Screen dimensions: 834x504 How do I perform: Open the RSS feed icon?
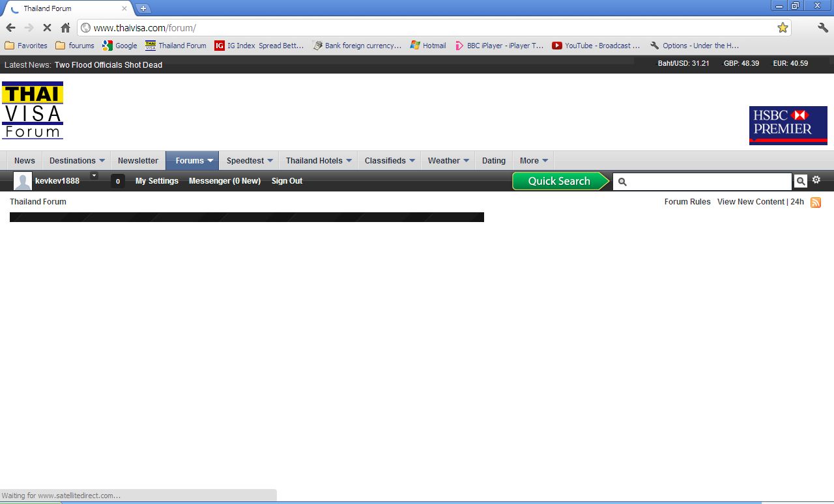tap(816, 203)
